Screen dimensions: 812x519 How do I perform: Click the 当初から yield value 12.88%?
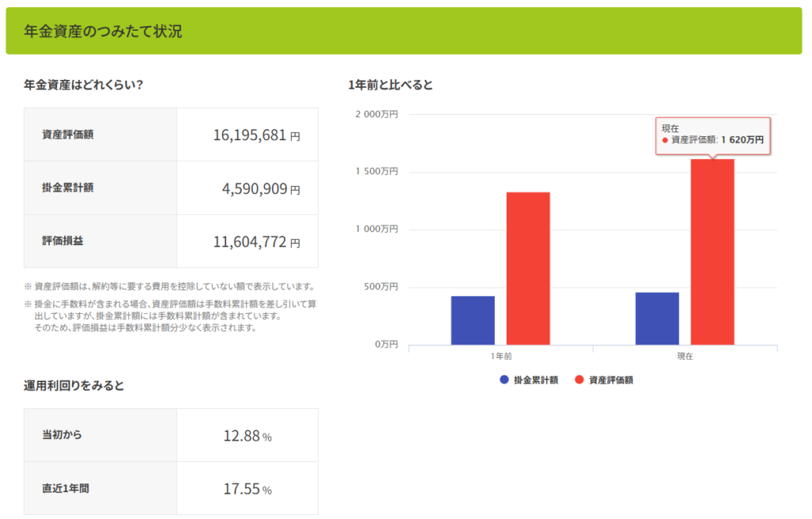point(247,436)
